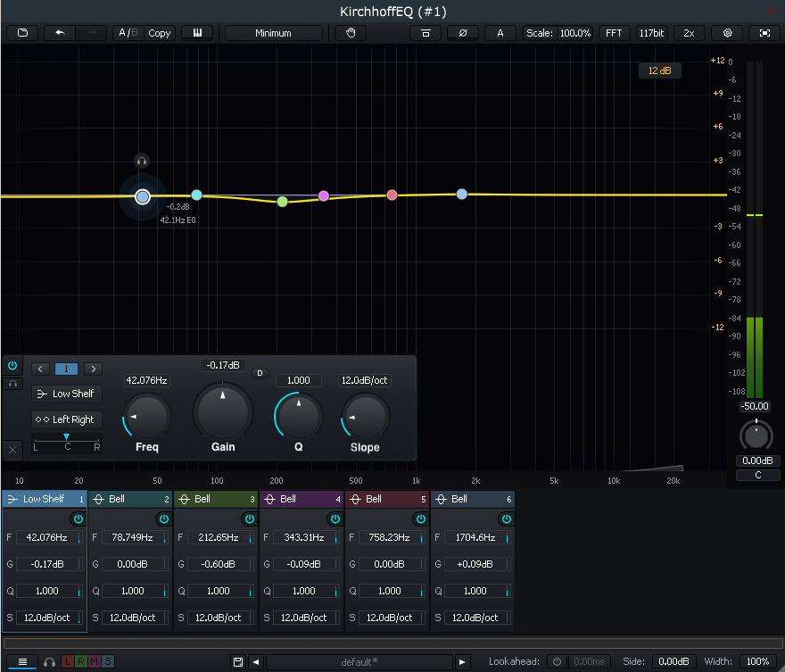Click the hand grab tool icon

click(x=351, y=33)
